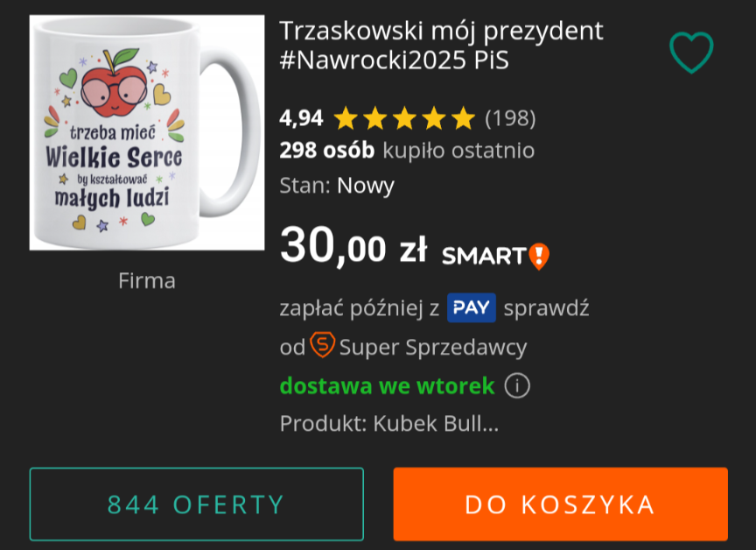
Task: Click the Stan: Nowy condition label
Action: (337, 186)
